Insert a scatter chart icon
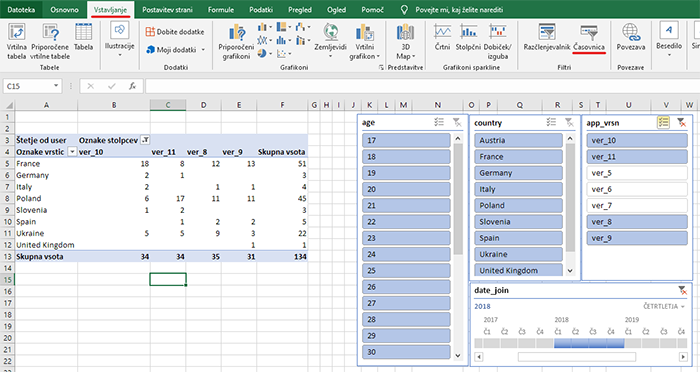 click(283, 54)
